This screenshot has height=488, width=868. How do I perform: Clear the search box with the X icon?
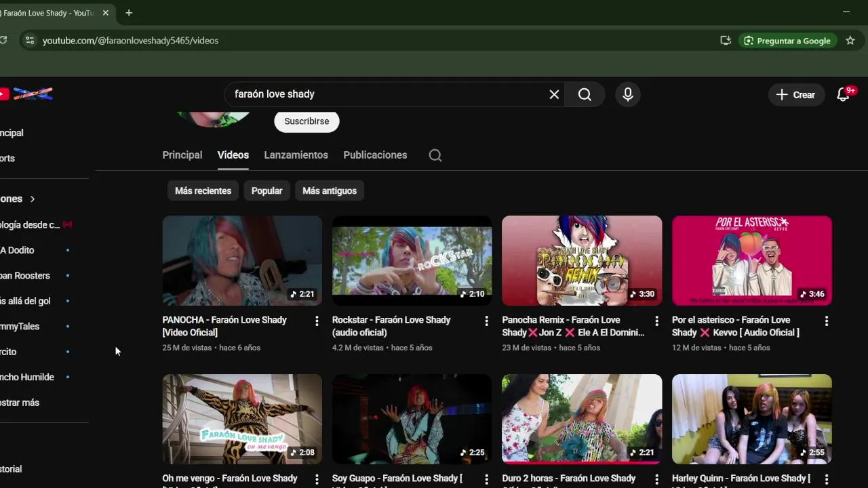554,94
